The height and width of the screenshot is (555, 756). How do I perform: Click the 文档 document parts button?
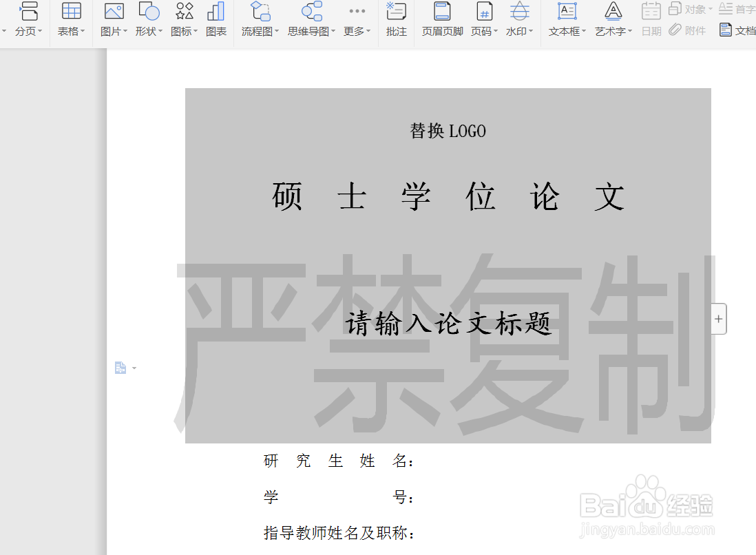[737, 30]
